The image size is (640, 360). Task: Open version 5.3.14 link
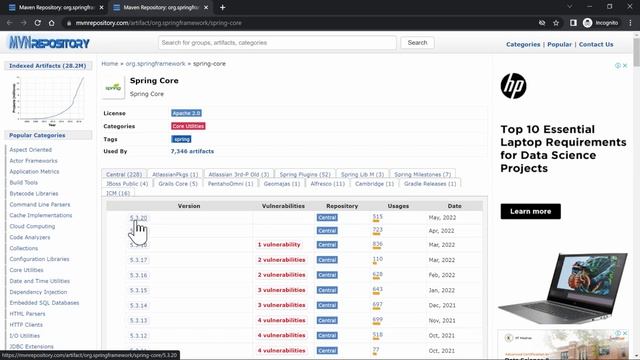click(138, 305)
